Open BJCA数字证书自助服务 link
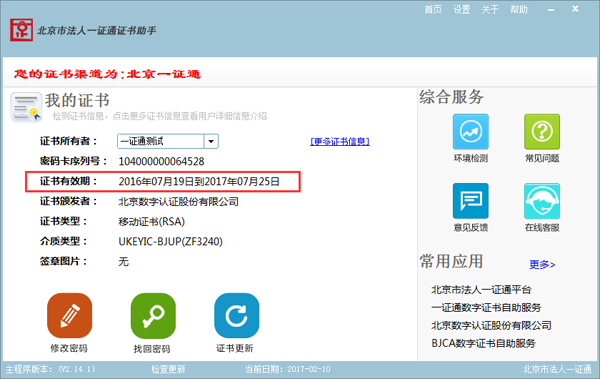 click(483, 343)
